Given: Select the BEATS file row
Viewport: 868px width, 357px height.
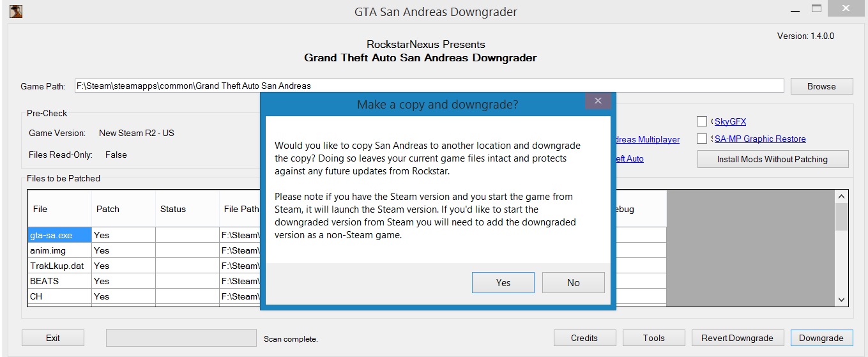Looking at the screenshot, I should click(x=59, y=281).
